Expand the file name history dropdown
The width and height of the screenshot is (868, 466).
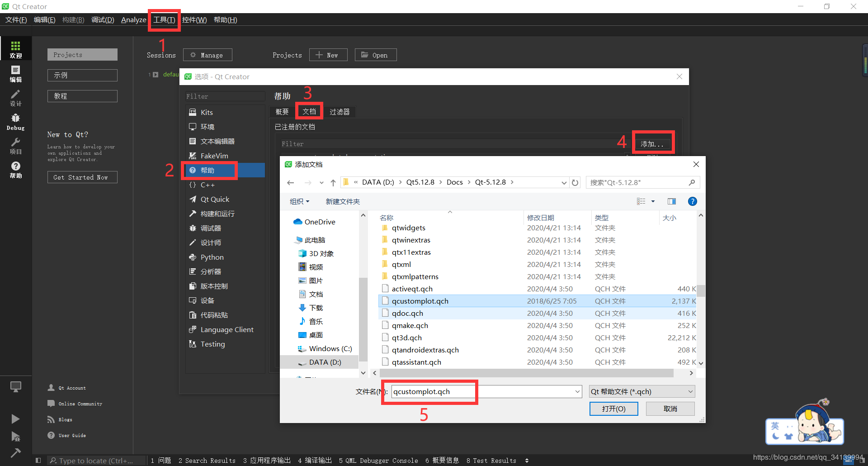577,392
